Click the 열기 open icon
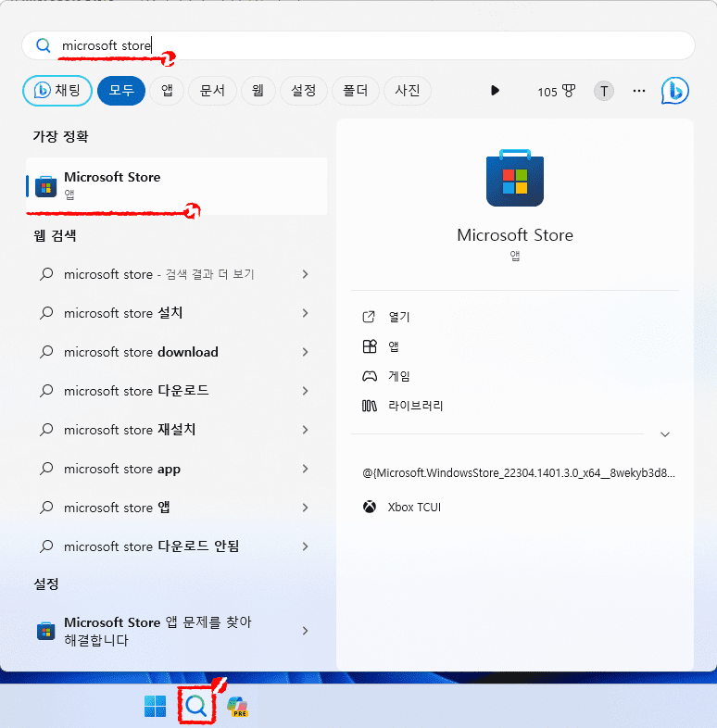The width and height of the screenshot is (717, 728). tap(369, 317)
